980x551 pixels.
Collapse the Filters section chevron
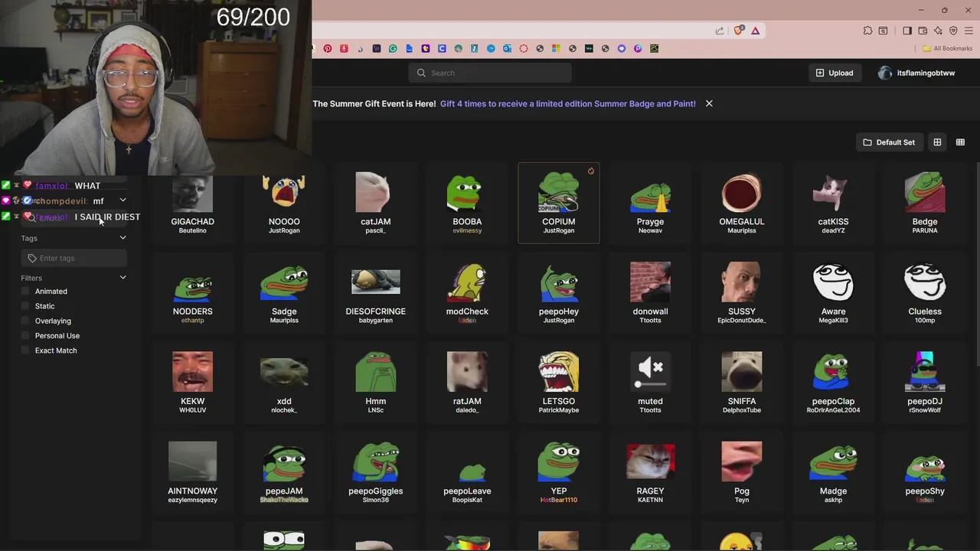(x=122, y=278)
